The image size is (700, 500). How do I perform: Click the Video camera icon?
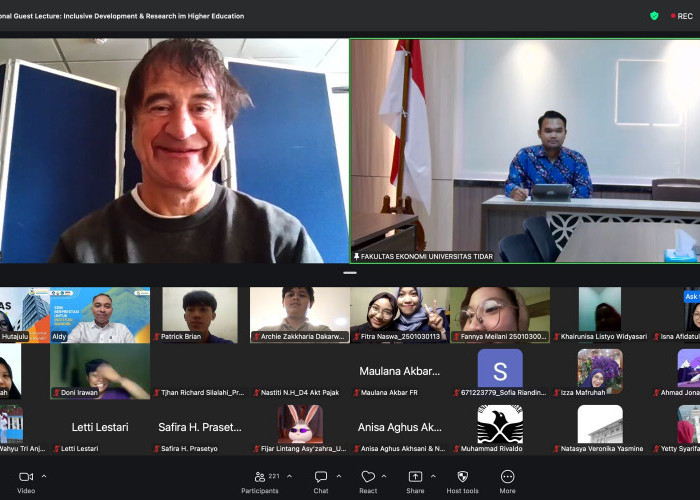coord(26,477)
